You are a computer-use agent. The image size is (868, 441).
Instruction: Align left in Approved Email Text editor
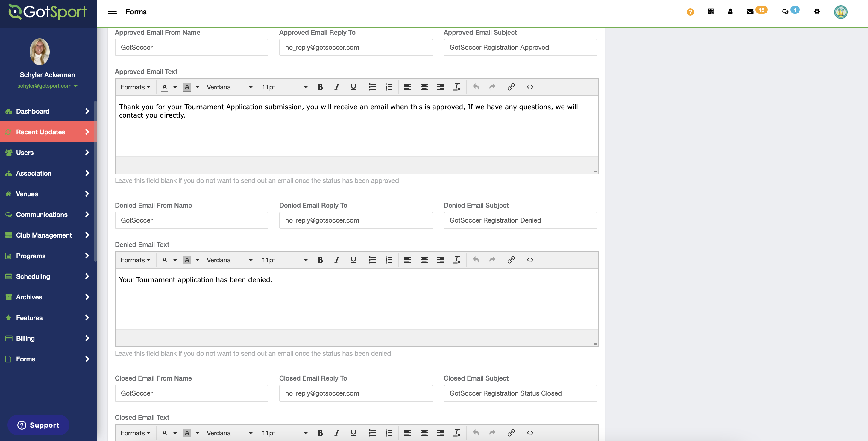pos(407,87)
